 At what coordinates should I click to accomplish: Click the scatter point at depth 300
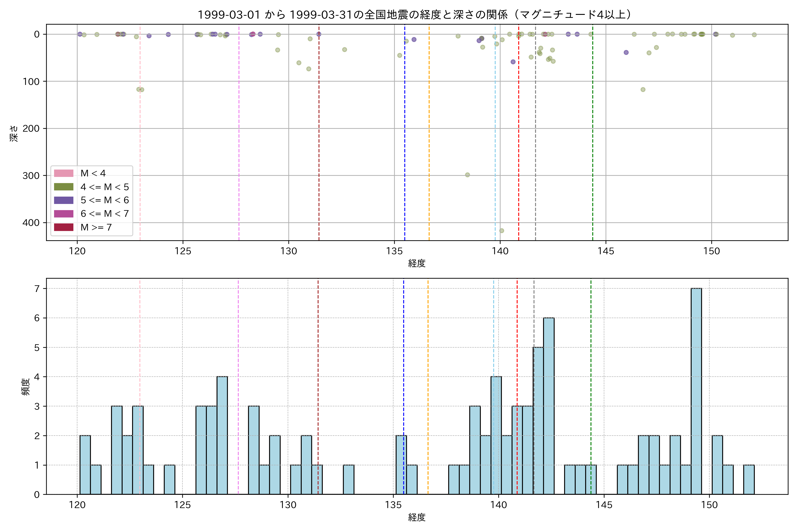[467, 175]
